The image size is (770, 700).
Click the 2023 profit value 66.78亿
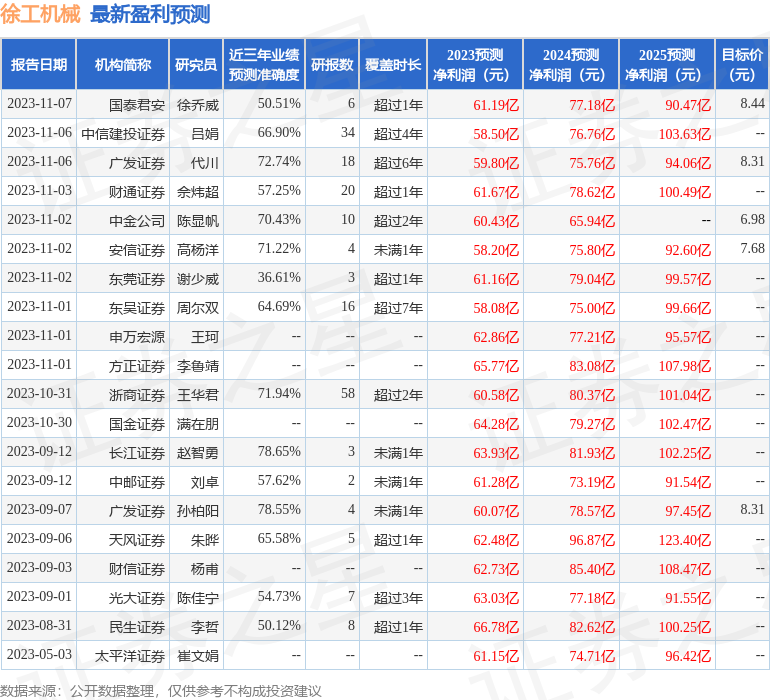coord(496,627)
